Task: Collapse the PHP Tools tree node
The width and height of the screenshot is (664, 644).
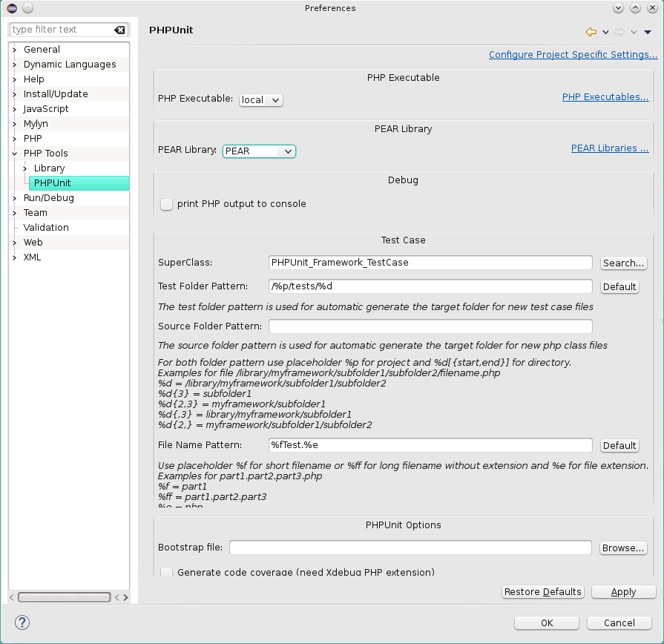Action: point(15,154)
